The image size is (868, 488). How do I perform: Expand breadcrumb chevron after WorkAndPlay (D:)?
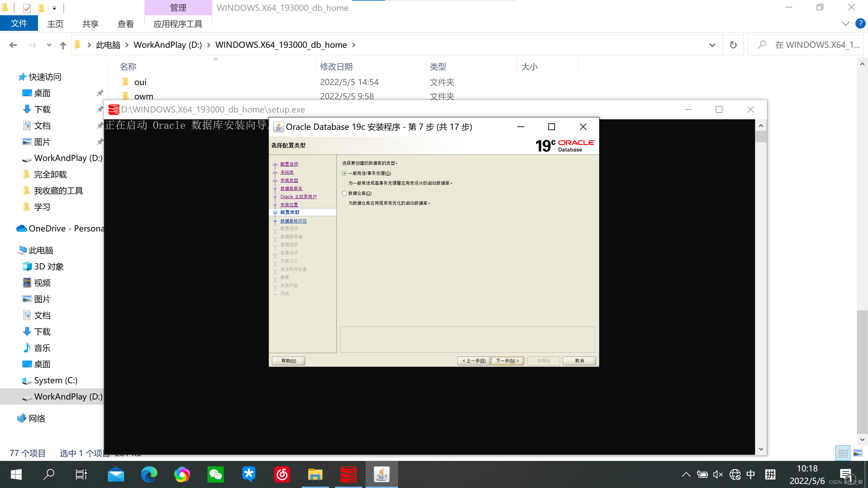click(x=209, y=45)
